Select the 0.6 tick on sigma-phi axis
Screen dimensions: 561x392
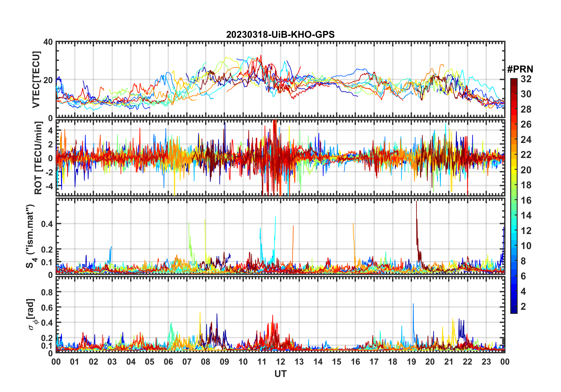pyautogui.click(x=47, y=307)
